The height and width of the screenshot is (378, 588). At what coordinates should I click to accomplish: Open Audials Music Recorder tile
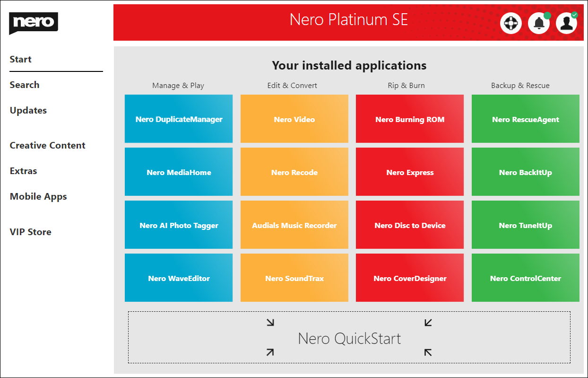(294, 225)
